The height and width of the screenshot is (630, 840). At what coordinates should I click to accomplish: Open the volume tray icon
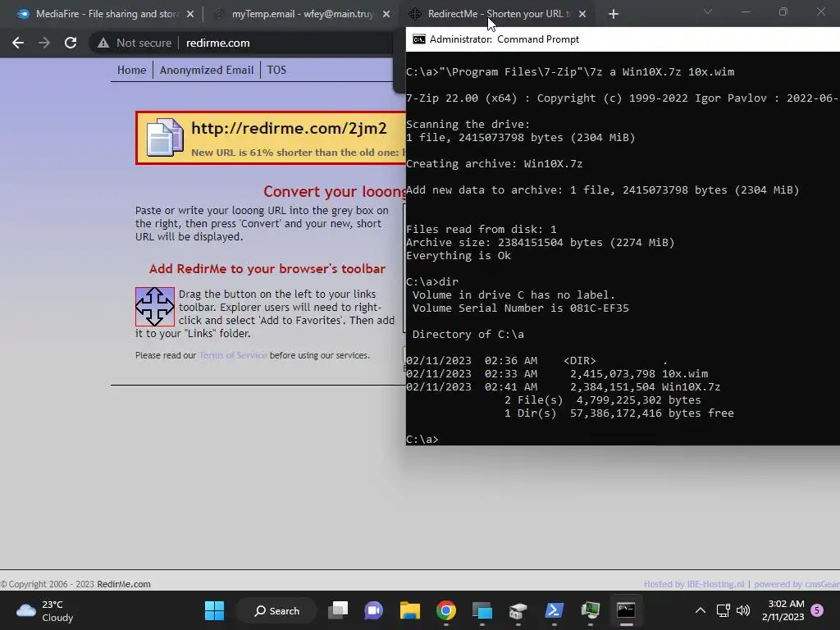coord(743,610)
